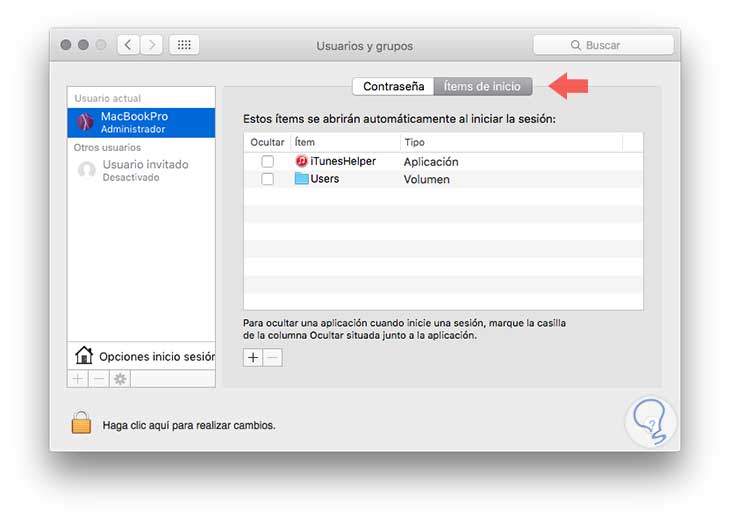Add a login item with plus button
This screenshot has height=522, width=730.
[253, 358]
